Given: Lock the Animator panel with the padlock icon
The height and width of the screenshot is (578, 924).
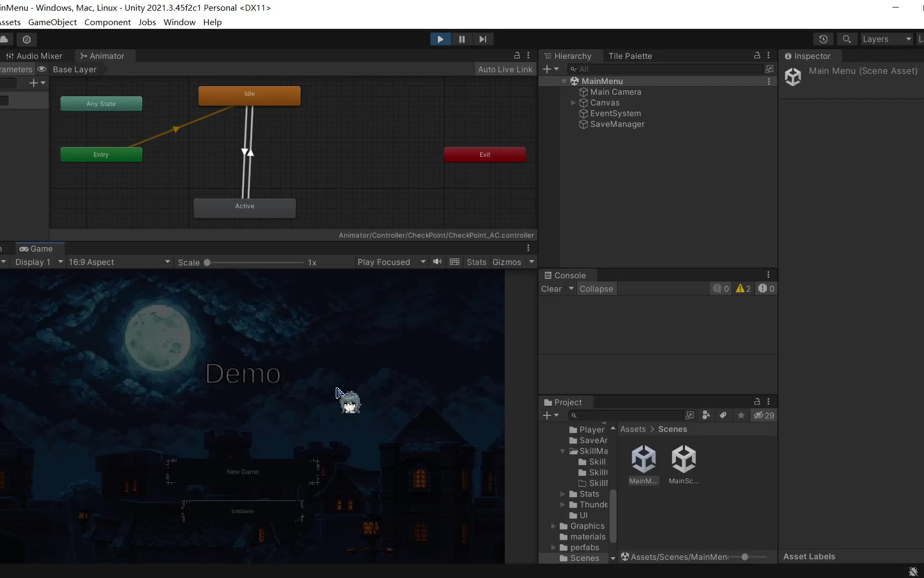Looking at the screenshot, I should pos(517,56).
